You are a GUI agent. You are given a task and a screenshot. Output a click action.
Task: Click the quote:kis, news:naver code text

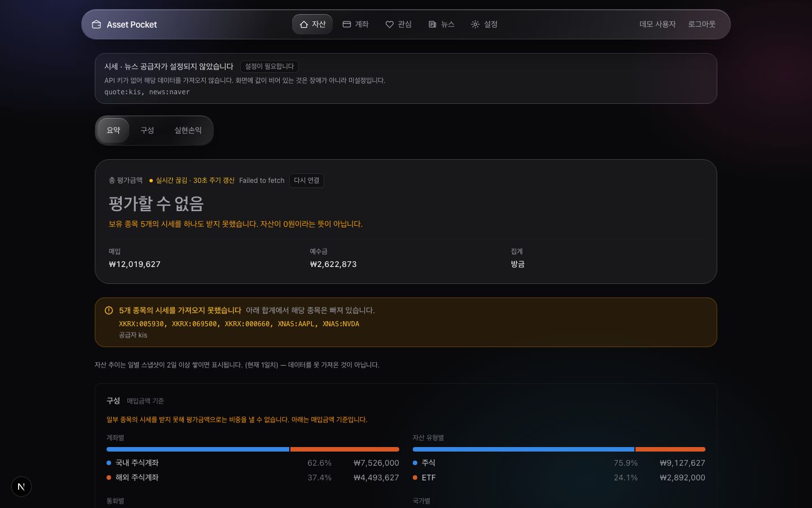pyautogui.click(x=147, y=92)
